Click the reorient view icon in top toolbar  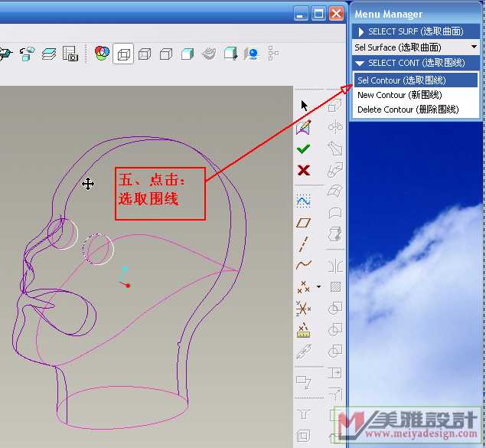coord(27,54)
